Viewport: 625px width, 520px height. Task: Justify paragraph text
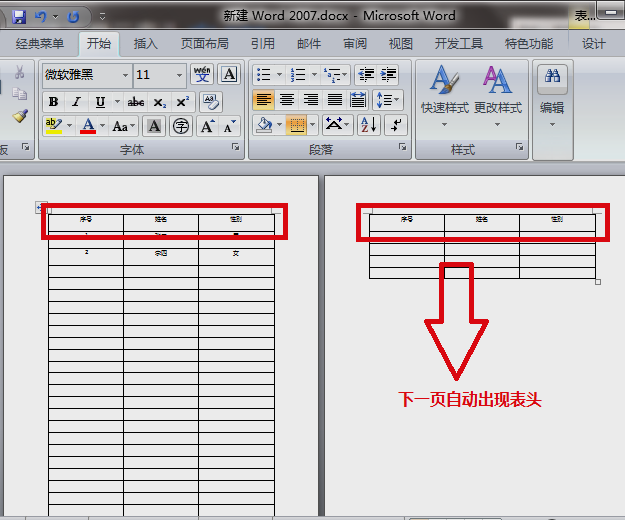334,100
